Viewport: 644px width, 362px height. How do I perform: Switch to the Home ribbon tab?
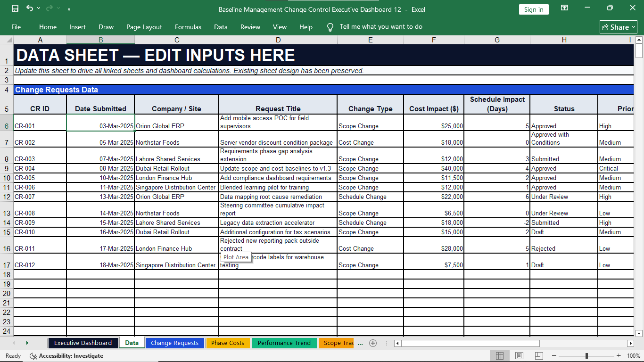tap(48, 27)
